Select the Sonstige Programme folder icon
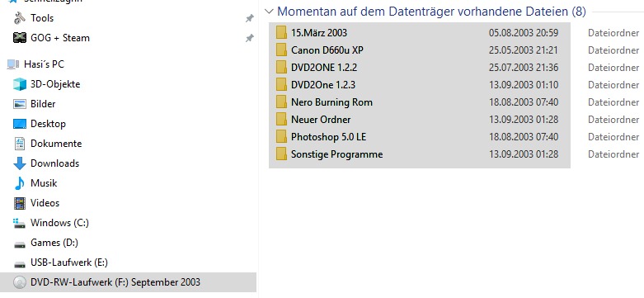This screenshot has height=298, width=644. pos(281,154)
